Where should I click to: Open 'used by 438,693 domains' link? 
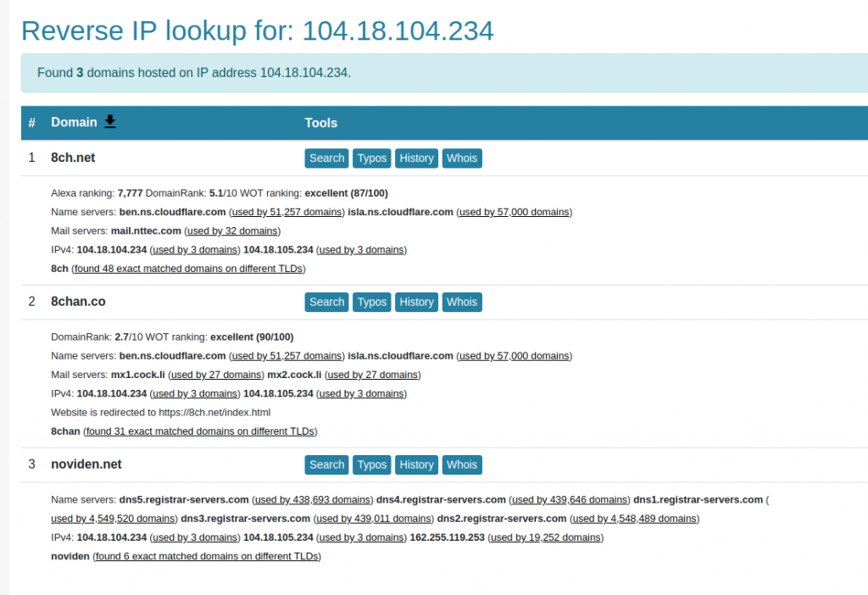pos(313,500)
